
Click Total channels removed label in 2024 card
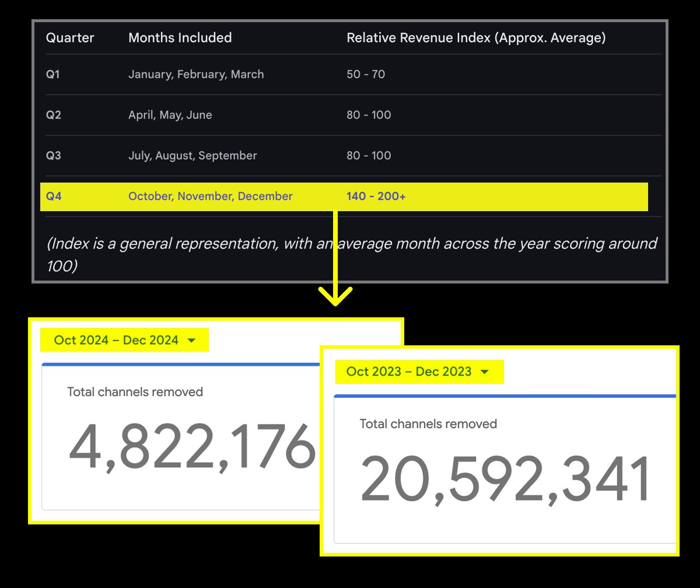click(x=135, y=392)
